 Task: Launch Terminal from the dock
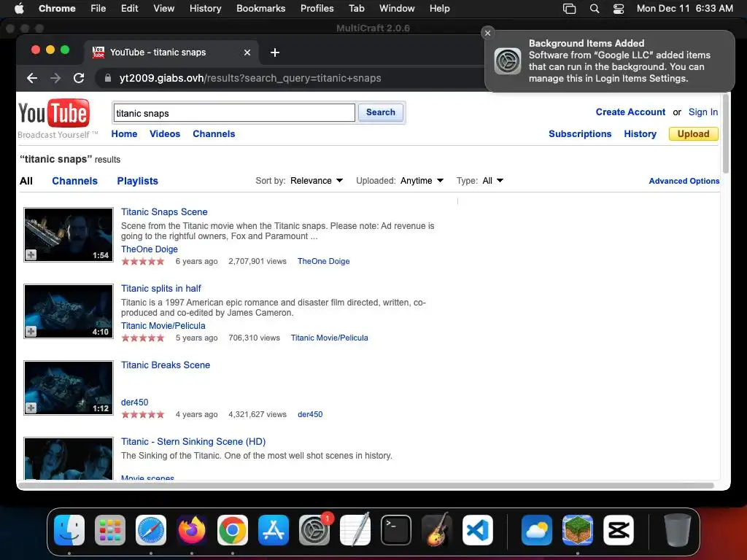(396, 530)
